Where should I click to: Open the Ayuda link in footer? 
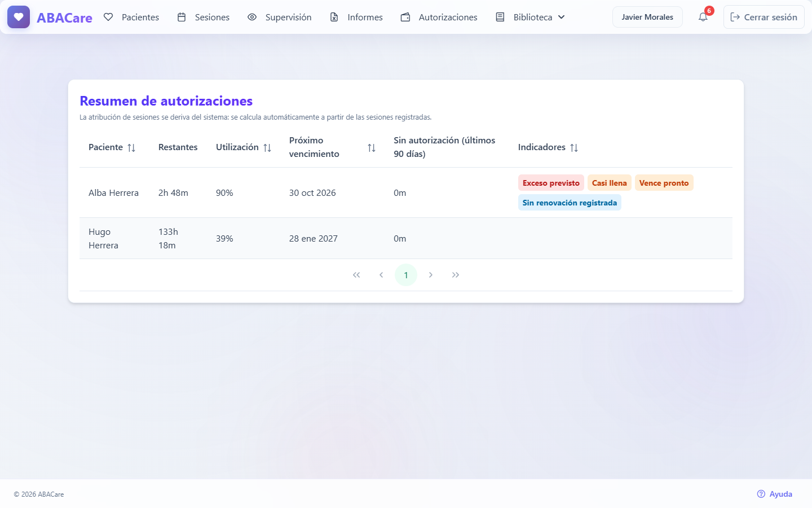click(775, 494)
